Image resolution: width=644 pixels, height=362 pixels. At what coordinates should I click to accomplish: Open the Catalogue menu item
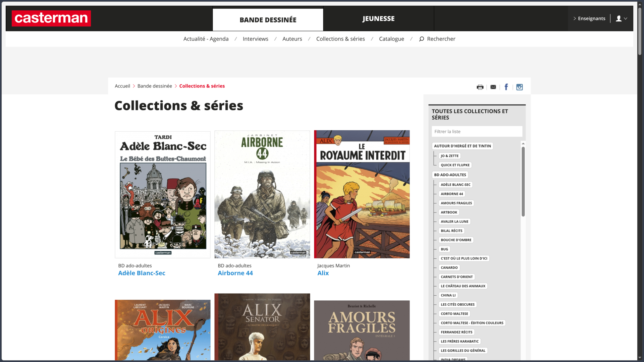click(391, 39)
